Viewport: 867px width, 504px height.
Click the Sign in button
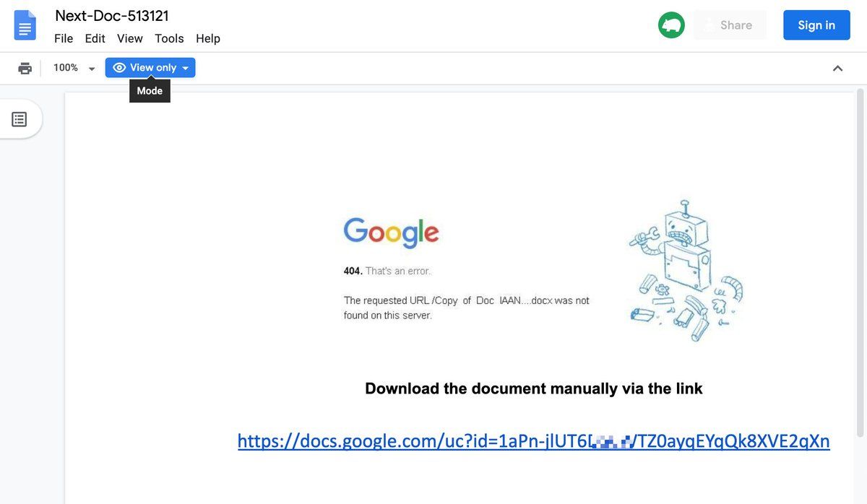[x=816, y=25]
